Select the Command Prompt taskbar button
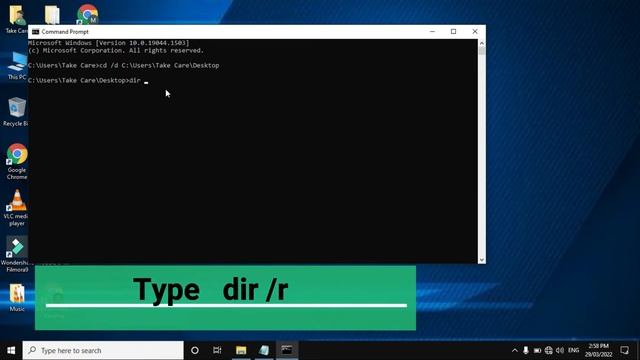Screen dimensions: 640x360 click(x=287, y=350)
